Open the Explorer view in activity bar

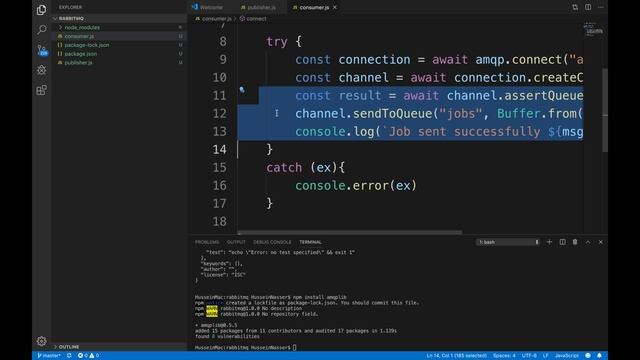click(x=41, y=9)
